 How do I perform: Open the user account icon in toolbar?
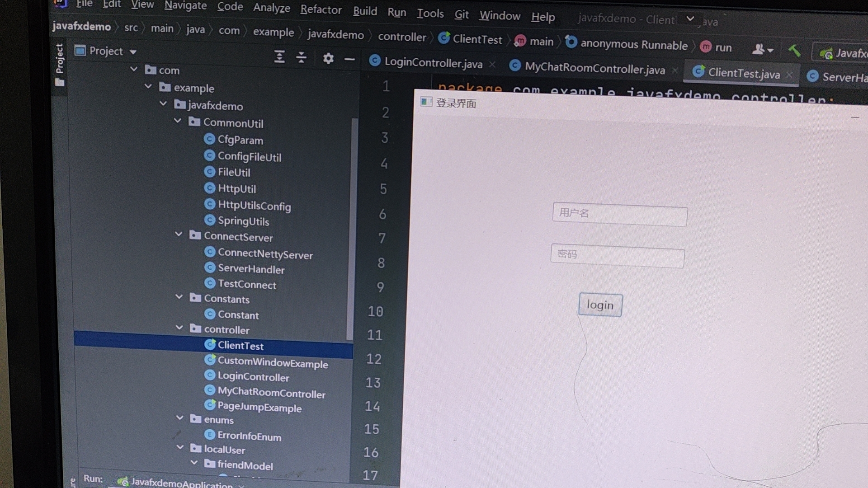pyautogui.click(x=762, y=49)
